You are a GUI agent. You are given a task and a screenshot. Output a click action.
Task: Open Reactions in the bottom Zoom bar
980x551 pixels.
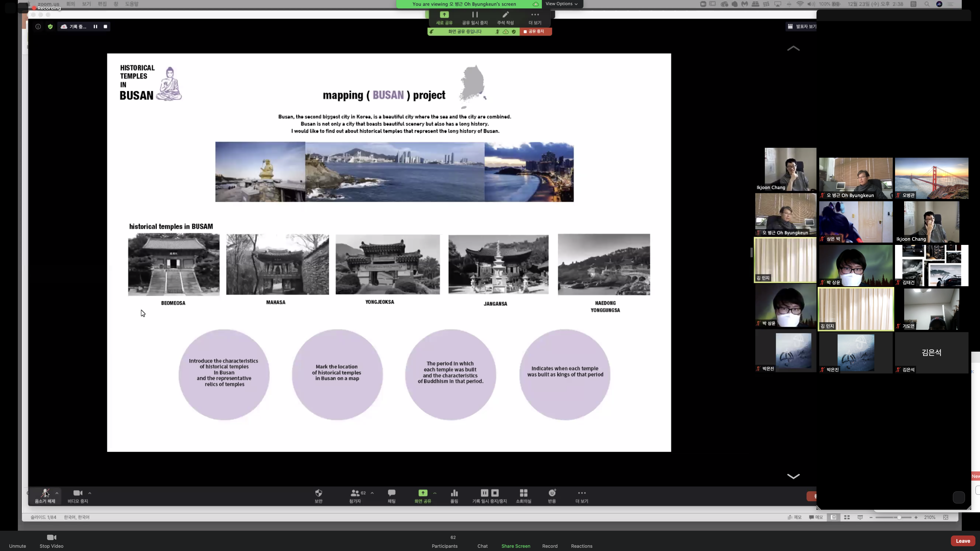tap(581, 546)
